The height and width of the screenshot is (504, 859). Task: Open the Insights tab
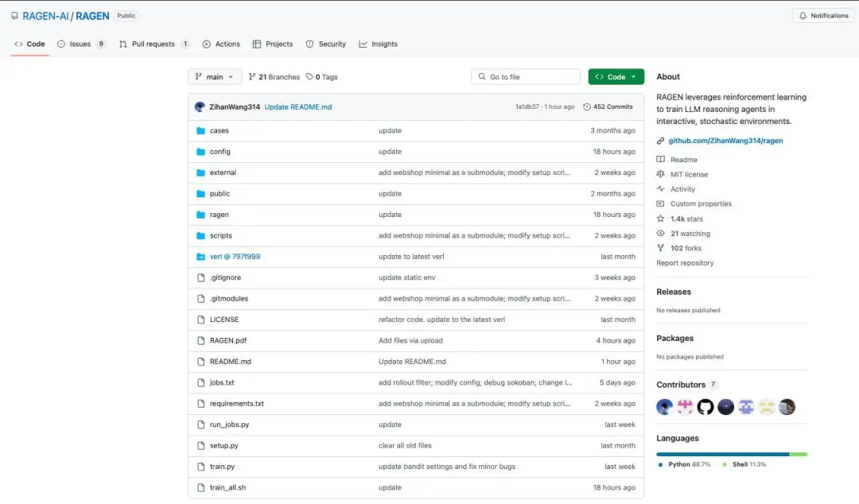[379, 44]
